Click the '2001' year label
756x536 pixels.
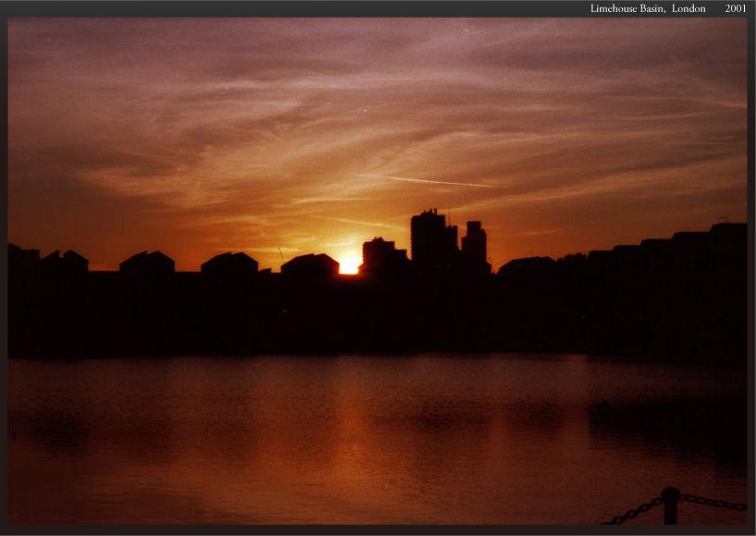pyautogui.click(x=736, y=8)
